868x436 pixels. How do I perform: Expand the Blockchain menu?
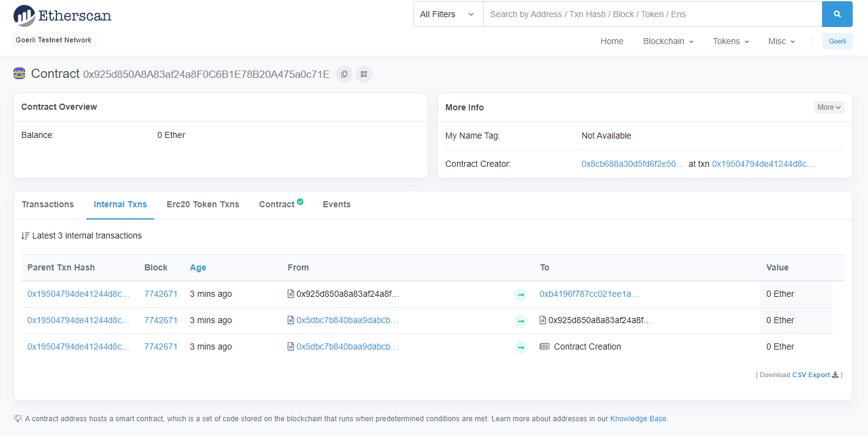pos(668,41)
